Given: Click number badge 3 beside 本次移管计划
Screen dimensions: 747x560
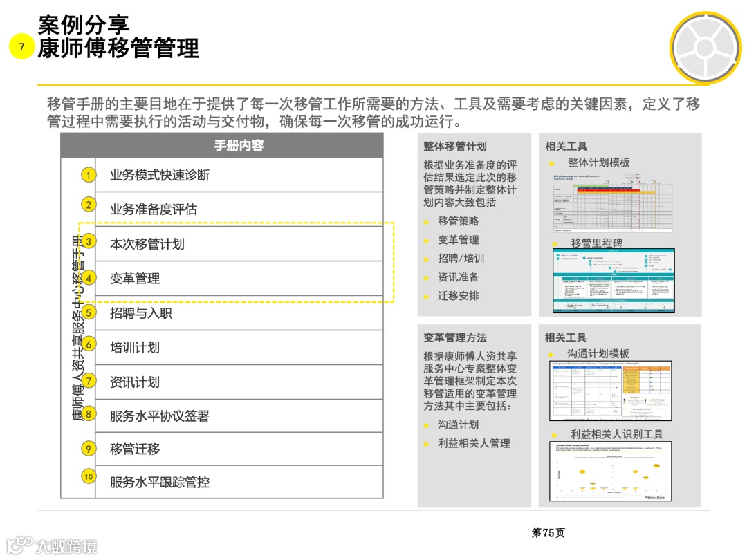Looking at the screenshot, I should [88, 241].
